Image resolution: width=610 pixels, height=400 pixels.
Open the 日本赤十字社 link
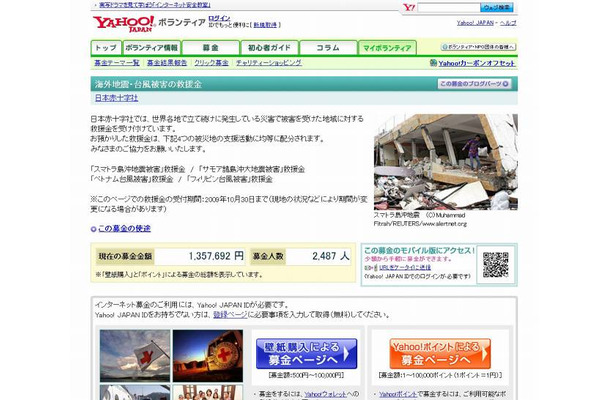119,98
